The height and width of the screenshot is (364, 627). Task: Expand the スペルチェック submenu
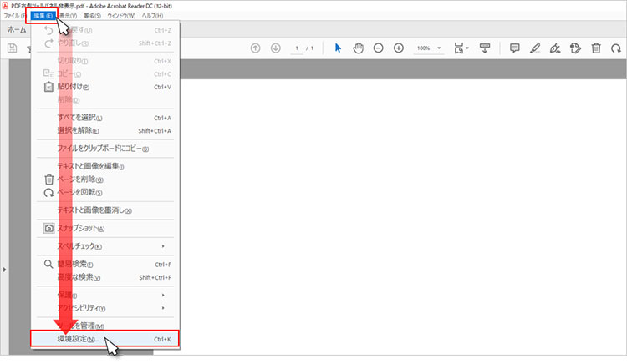pyautogui.click(x=162, y=246)
